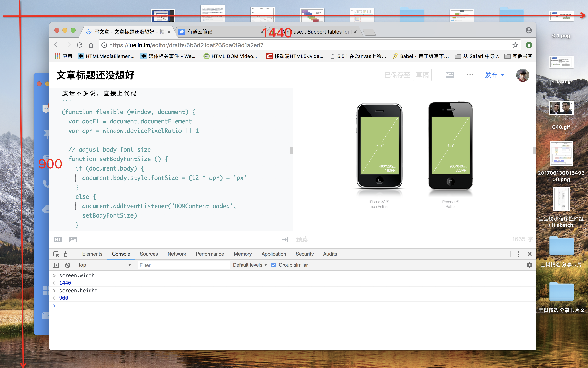Screen dimensions: 588x368
Task: Switch to the Network tab
Action: (177, 254)
